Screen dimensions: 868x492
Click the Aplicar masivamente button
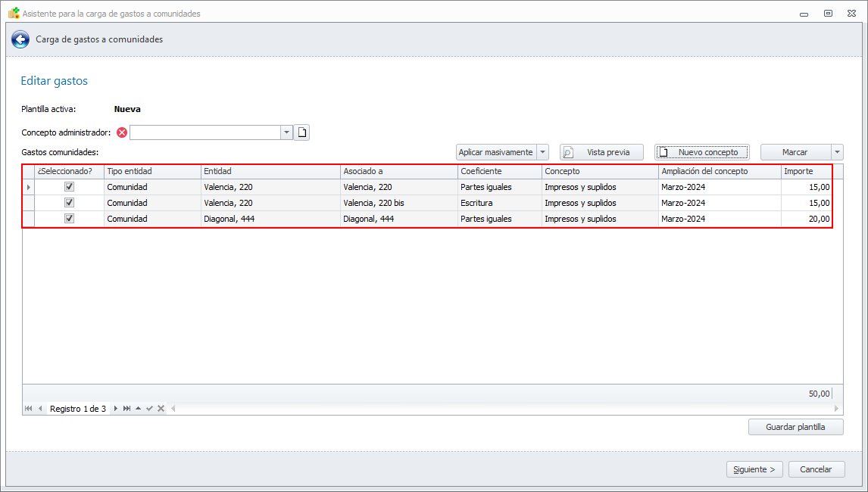(x=496, y=152)
